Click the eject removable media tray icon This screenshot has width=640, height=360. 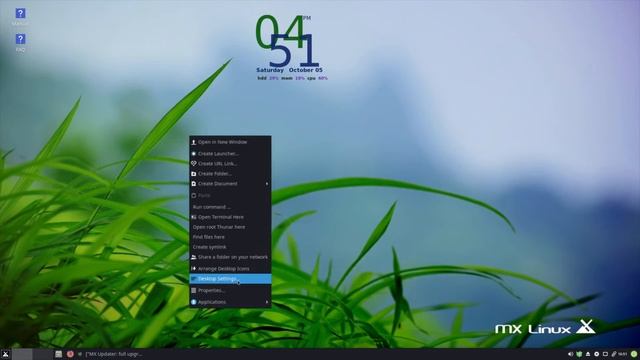tap(588, 354)
